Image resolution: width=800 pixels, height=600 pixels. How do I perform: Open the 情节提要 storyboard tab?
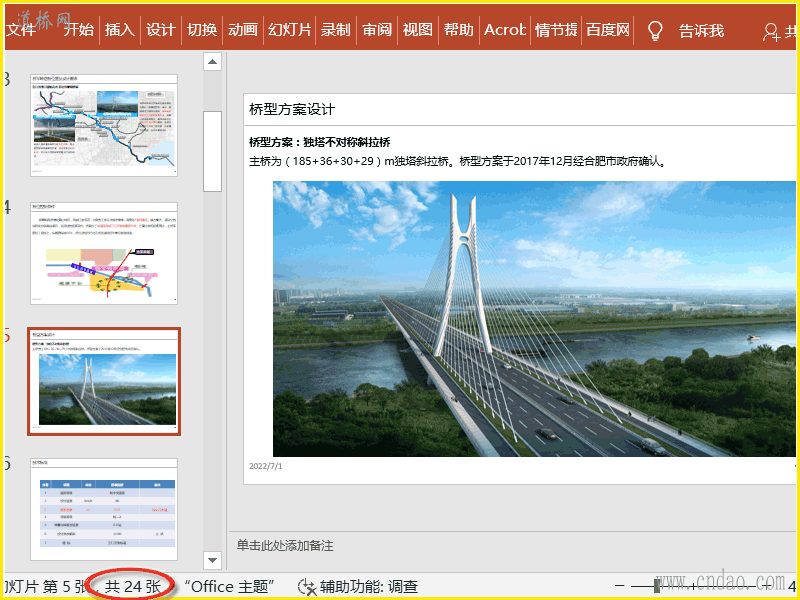point(556,30)
